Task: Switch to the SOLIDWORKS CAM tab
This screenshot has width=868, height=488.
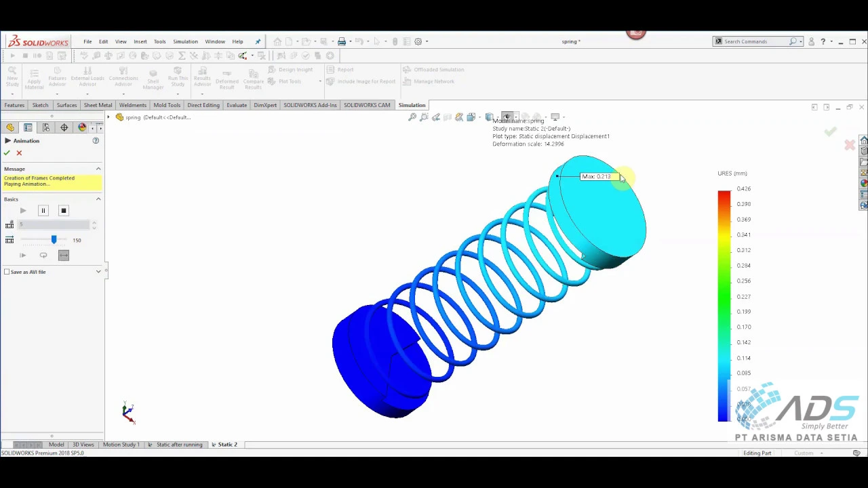Action: tap(367, 105)
